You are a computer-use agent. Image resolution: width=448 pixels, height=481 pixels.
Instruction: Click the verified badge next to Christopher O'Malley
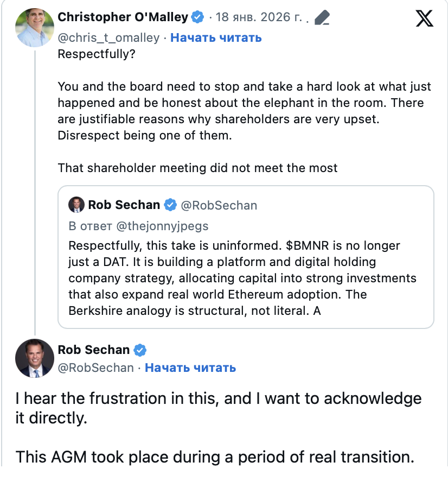point(197,17)
